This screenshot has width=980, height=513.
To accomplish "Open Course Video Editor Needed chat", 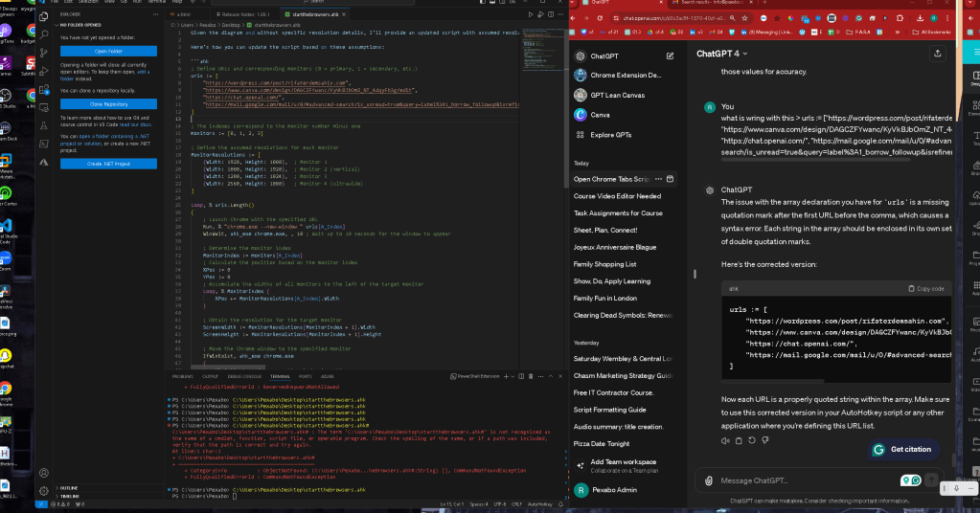I will [617, 196].
